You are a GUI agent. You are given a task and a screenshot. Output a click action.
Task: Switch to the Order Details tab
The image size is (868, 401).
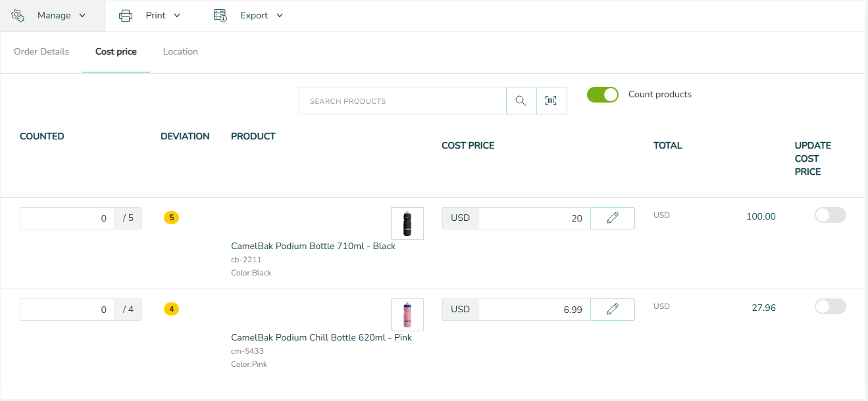click(x=41, y=51)
